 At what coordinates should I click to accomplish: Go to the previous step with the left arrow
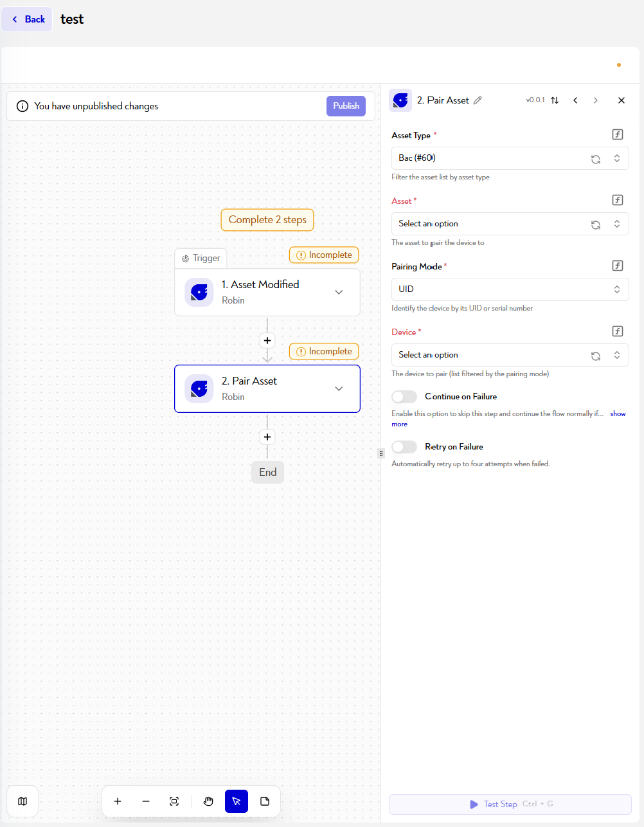[575, 100]
